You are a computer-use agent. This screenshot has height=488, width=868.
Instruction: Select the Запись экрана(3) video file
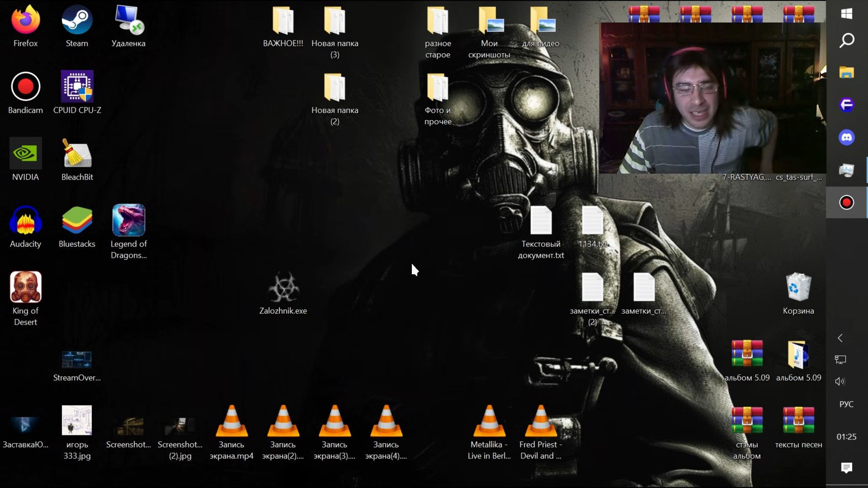click(335, 433)
